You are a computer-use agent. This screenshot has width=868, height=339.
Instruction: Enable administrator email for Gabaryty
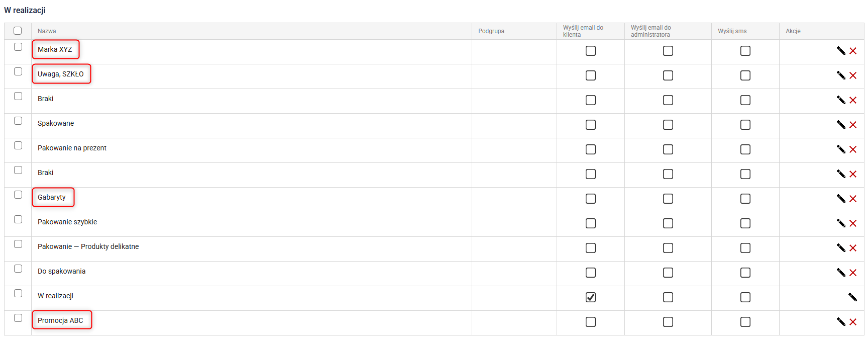pos(668,199)
